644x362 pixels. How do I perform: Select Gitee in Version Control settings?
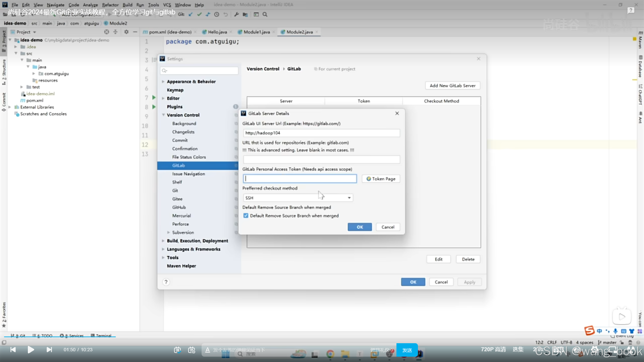point(177,199)
